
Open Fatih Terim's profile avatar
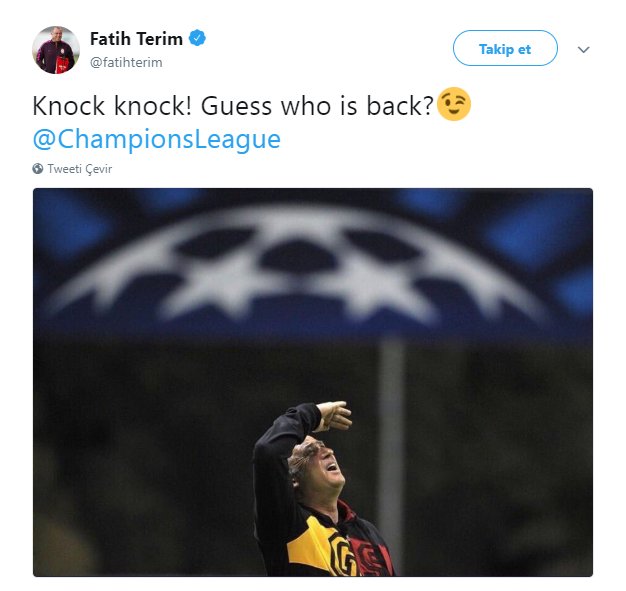[x=55, y=50]
